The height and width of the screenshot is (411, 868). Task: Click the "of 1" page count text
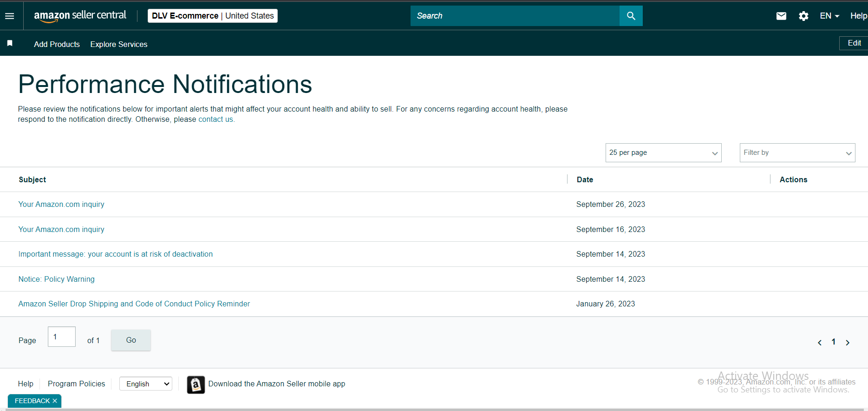[x=93, y=340]
